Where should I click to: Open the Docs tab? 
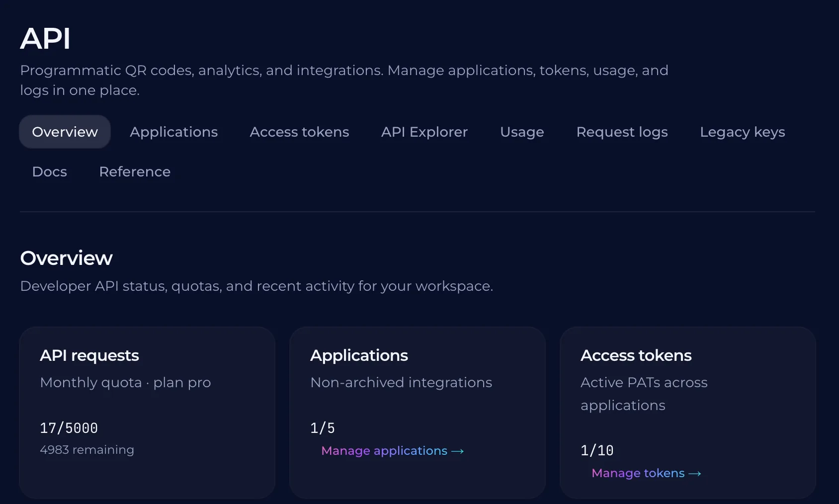click(x=49, y=171)
